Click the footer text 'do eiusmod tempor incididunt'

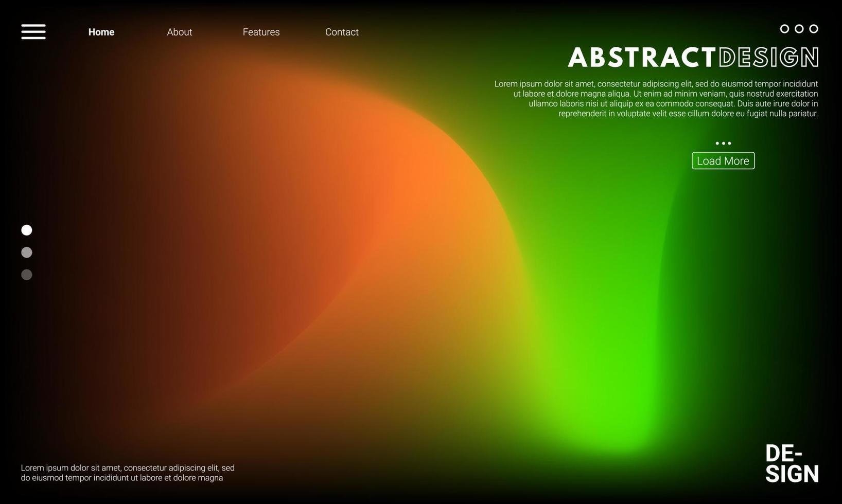point(75,478)
